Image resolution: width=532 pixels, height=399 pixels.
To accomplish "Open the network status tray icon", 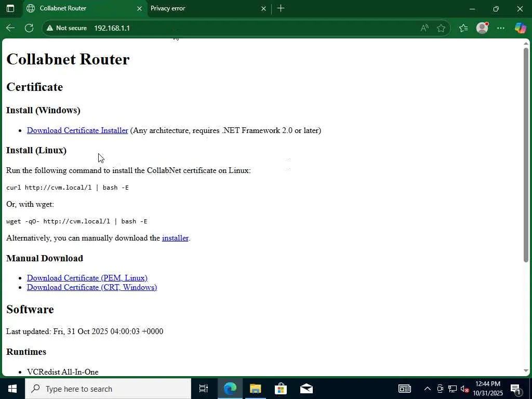I will (x=453, y=389).
